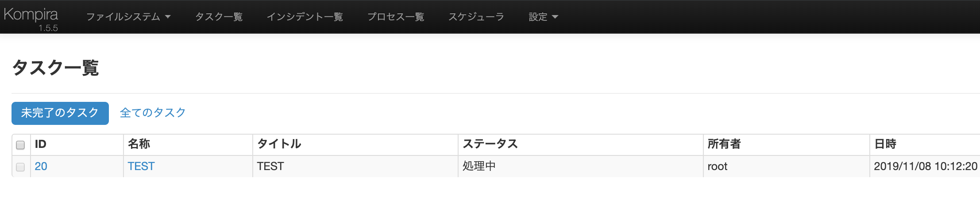Click the ステータス column header

[490, 144]
